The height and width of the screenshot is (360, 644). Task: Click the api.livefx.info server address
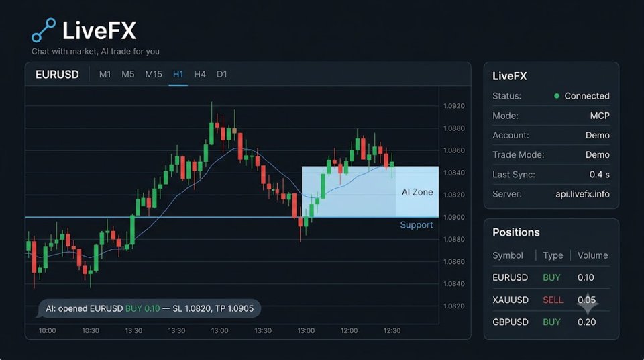(582, 194)
